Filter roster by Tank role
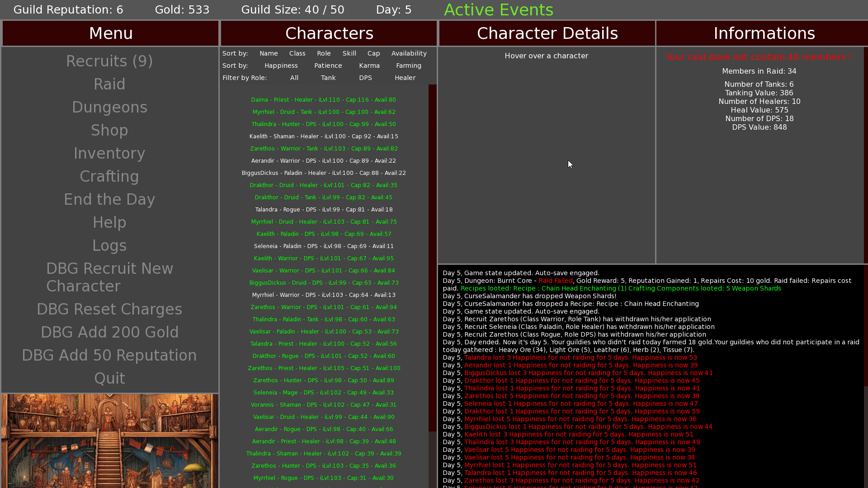Viewport: 868px width, 488px height. [x=328, y=78]
